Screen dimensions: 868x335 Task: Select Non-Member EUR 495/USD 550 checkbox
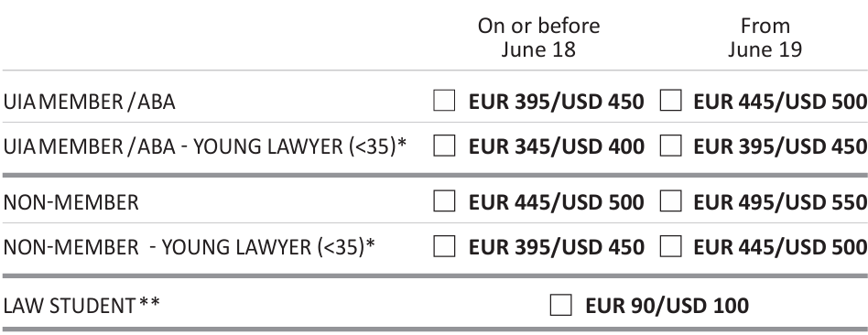point(670,201)
